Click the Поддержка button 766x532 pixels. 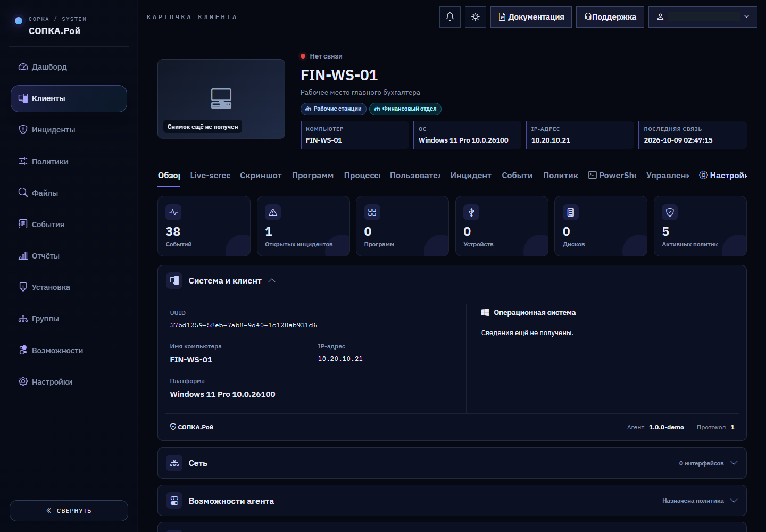tap(610, 17)
